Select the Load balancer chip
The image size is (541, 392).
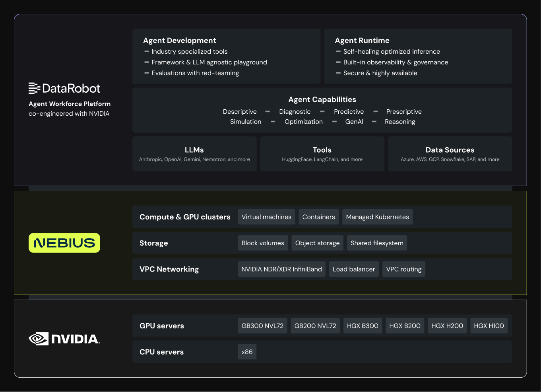pos(354,269)
